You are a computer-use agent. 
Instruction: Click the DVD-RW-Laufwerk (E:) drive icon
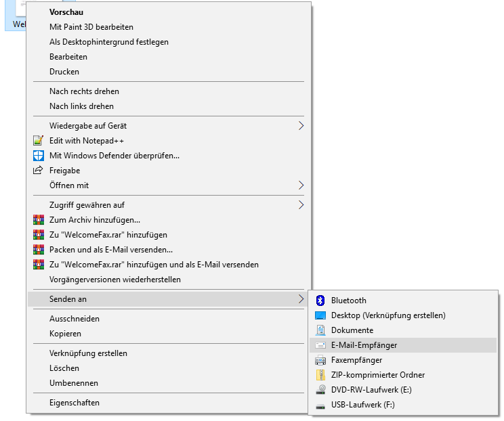coord(320,390)
